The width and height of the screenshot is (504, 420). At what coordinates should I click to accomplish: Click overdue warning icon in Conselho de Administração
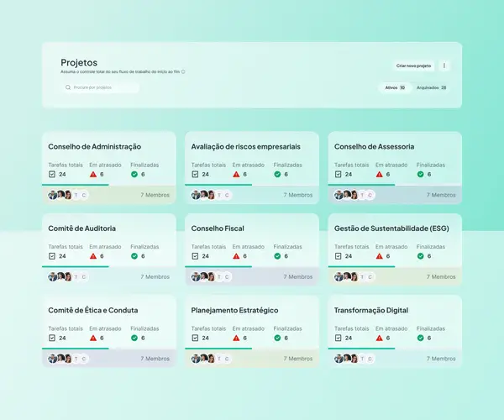click(x=93, y=174)
